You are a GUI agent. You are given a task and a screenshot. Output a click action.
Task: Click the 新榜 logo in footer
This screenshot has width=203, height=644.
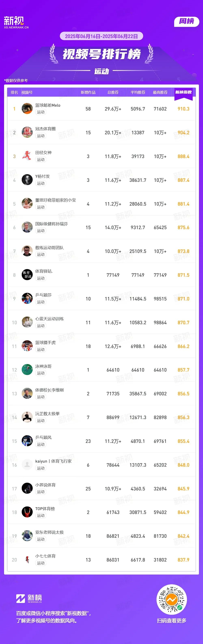coord(29,598)
